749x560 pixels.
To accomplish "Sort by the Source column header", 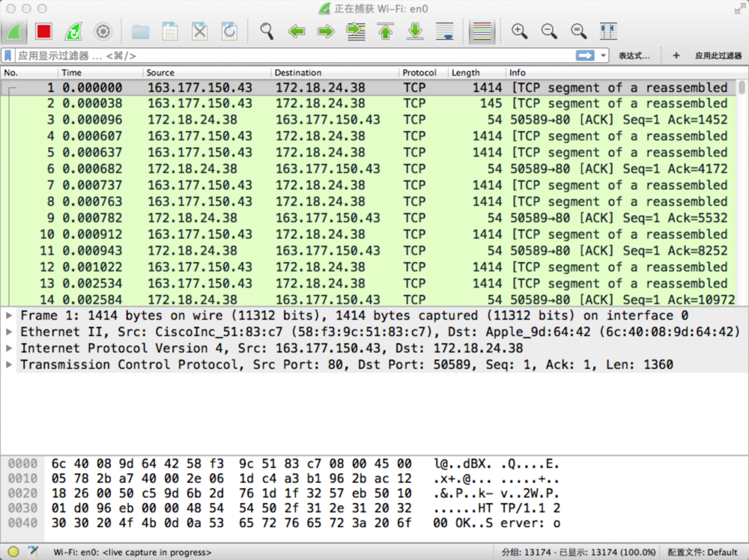I will pyautogui.click(x=207, y=73).
